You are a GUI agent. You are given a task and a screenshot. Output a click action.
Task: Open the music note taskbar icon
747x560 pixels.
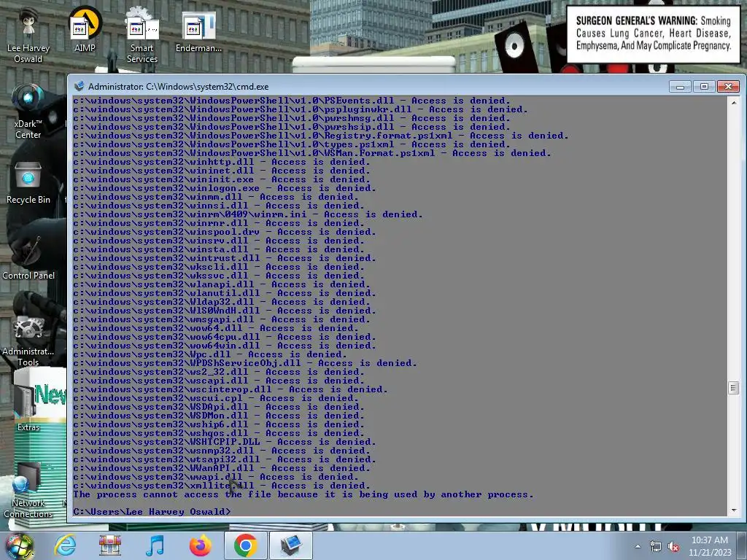155,545
